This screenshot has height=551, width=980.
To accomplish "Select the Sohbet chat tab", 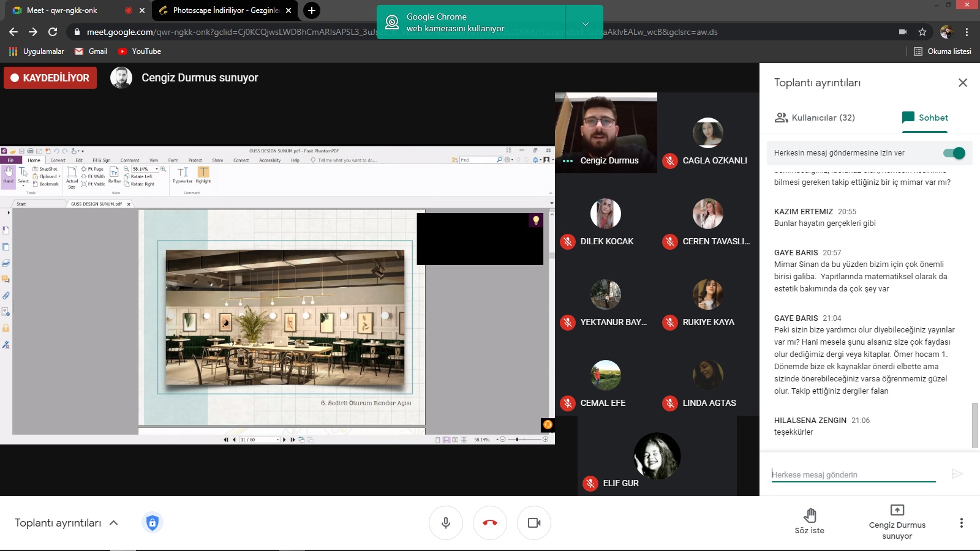I will [x=925, y=118].
